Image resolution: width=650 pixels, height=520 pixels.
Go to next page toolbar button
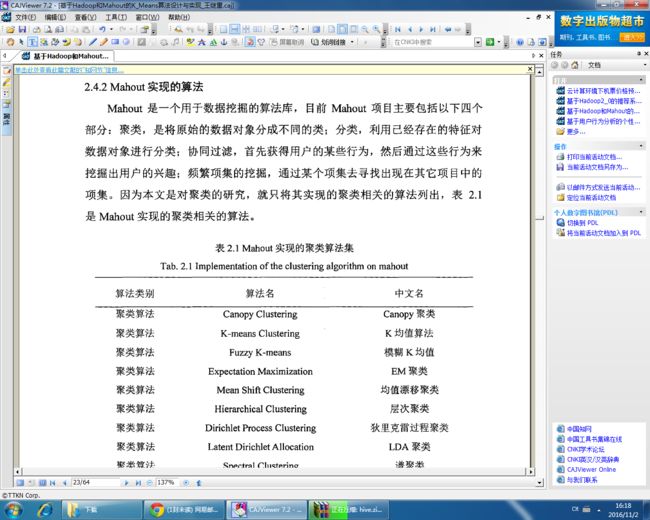click(x=421, y=29)
